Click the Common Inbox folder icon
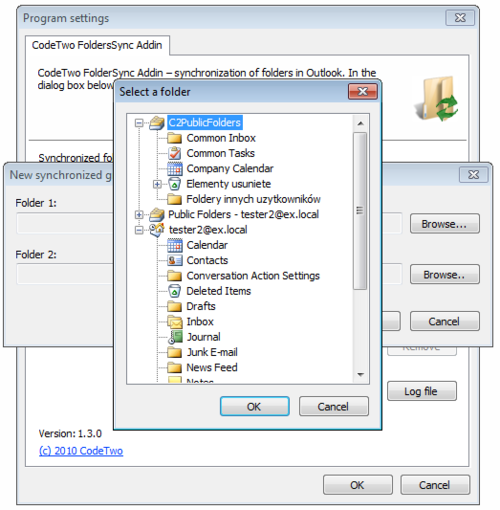This screenshot has width=500, height=510. coord(175,138)
